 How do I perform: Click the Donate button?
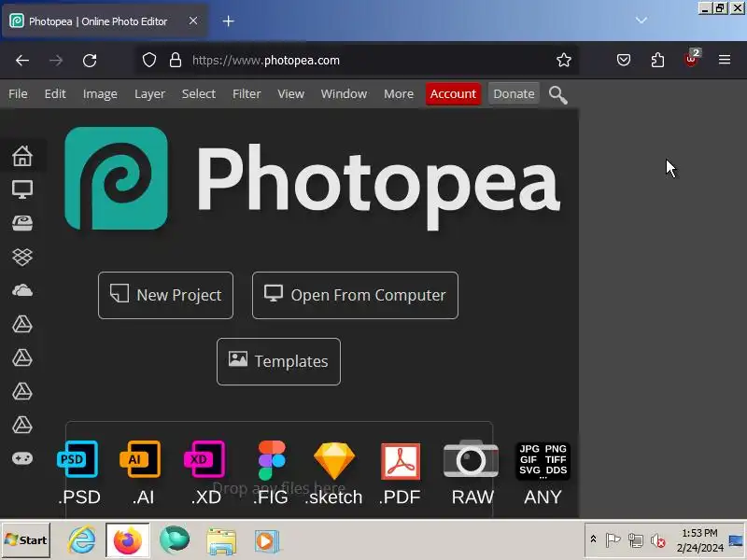[x=514, y=94]
